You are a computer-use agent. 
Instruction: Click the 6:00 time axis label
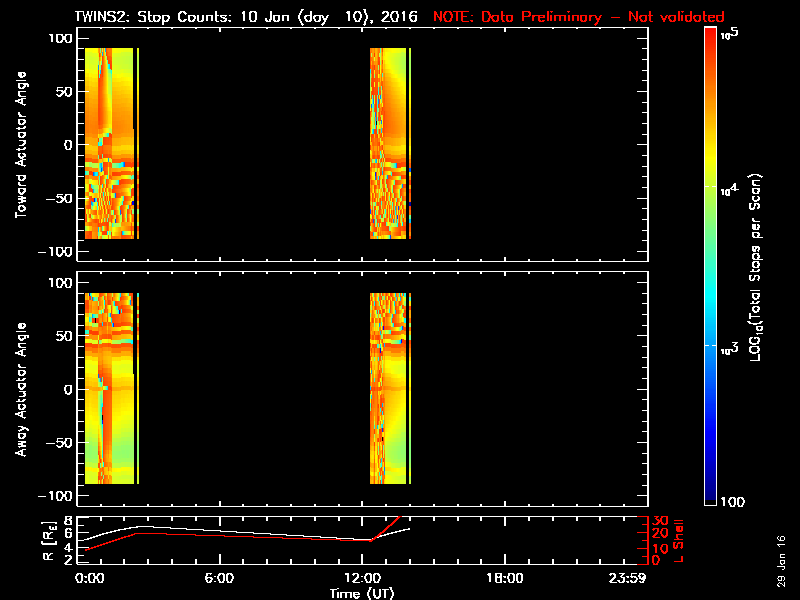click(219, 579)
